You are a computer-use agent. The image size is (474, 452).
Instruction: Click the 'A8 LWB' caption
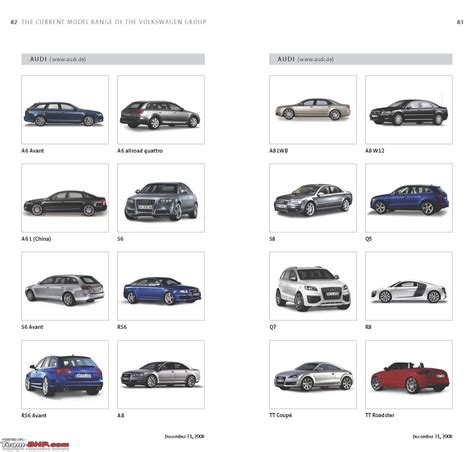point(279,151)
